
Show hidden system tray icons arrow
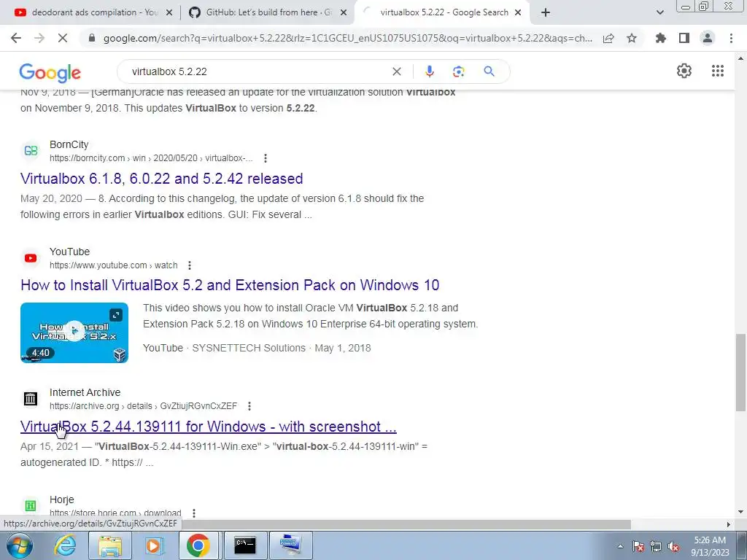[620, 546]
